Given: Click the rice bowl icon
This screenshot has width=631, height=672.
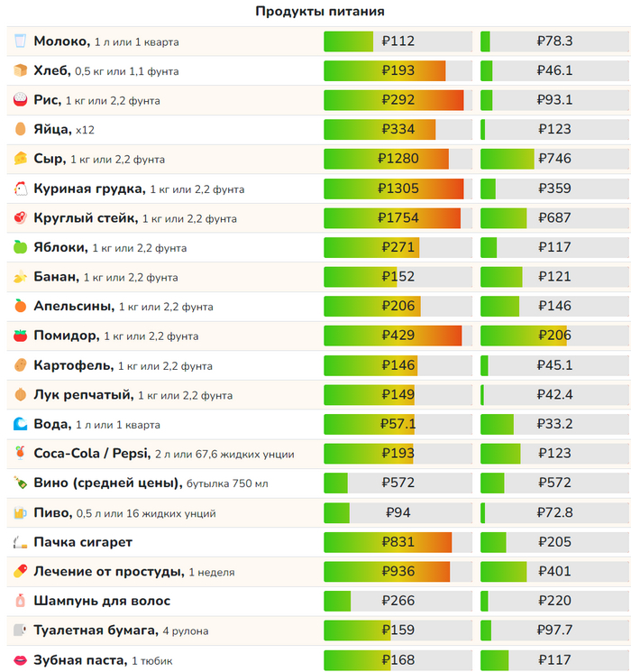Looking at the screenshot, I should (x=20, y=100).
